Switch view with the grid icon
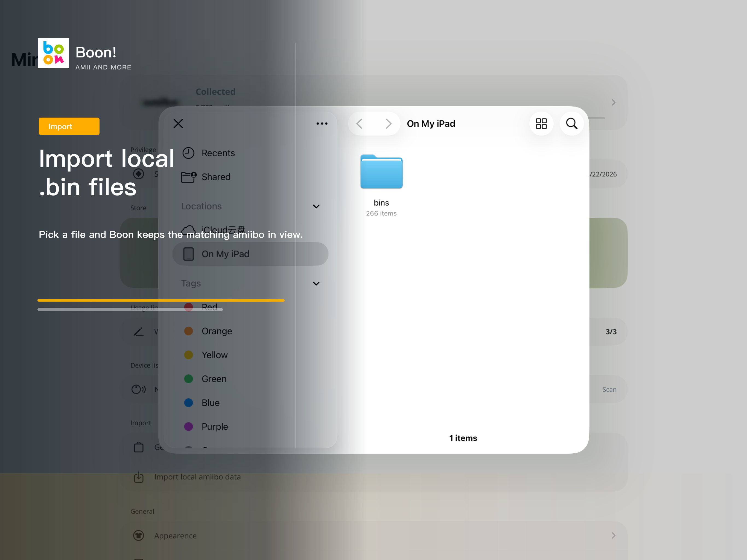The image size is (747, 560). (541, 124)
